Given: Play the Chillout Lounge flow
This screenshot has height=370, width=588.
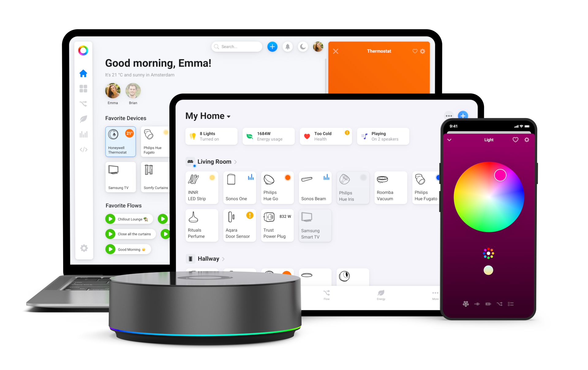Looking at the screenshot, I should pyautogui.click(x=111, y=219).
